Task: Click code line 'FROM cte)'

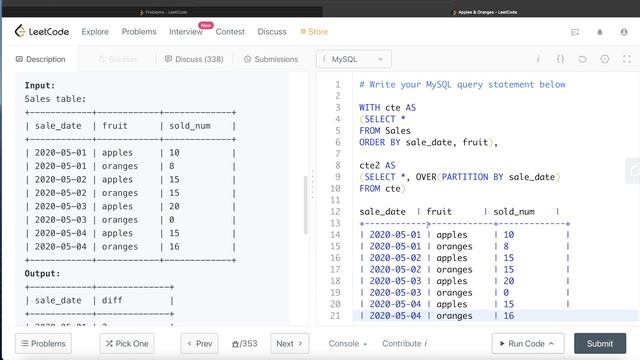Action: click(382, 189)
